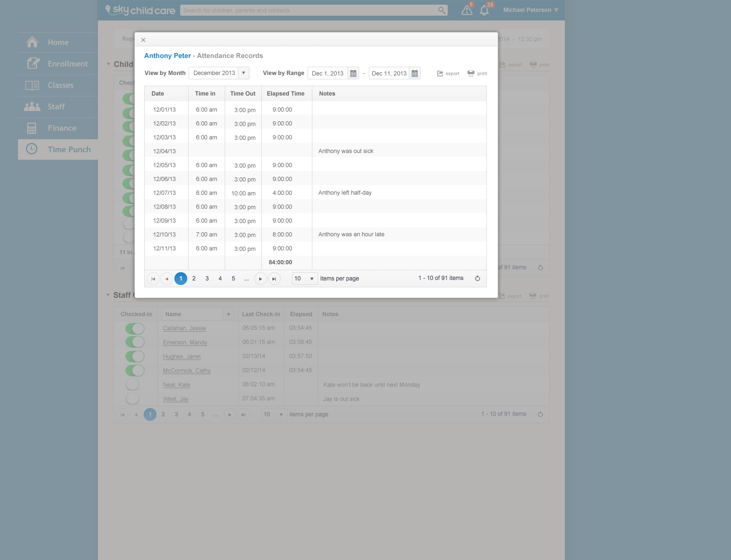The width and height of the screenshot is (731, 560).
Task: Toggle check-in switch for Neal, Kate
Action: tap(135, 385)
